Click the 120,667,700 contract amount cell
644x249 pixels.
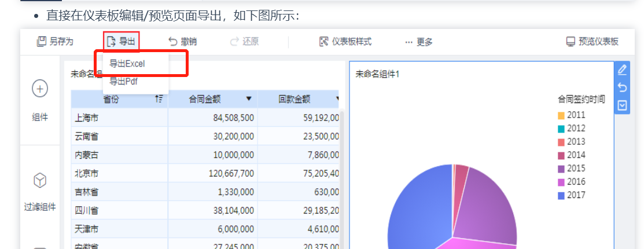(x=213, y=173)
